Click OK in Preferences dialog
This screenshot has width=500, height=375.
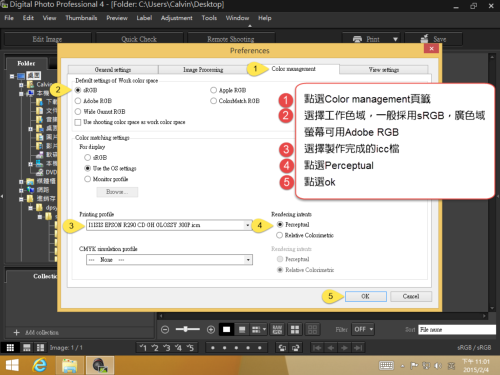click(x=366, y=296)
